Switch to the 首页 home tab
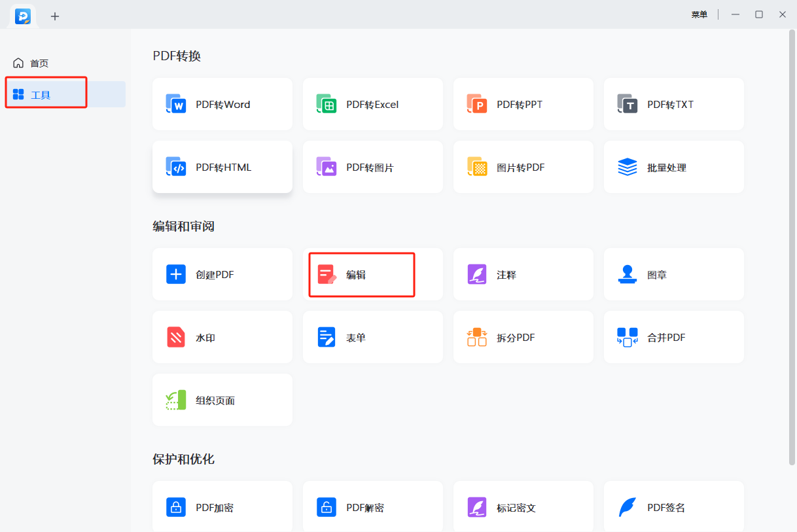 [39, 63]
